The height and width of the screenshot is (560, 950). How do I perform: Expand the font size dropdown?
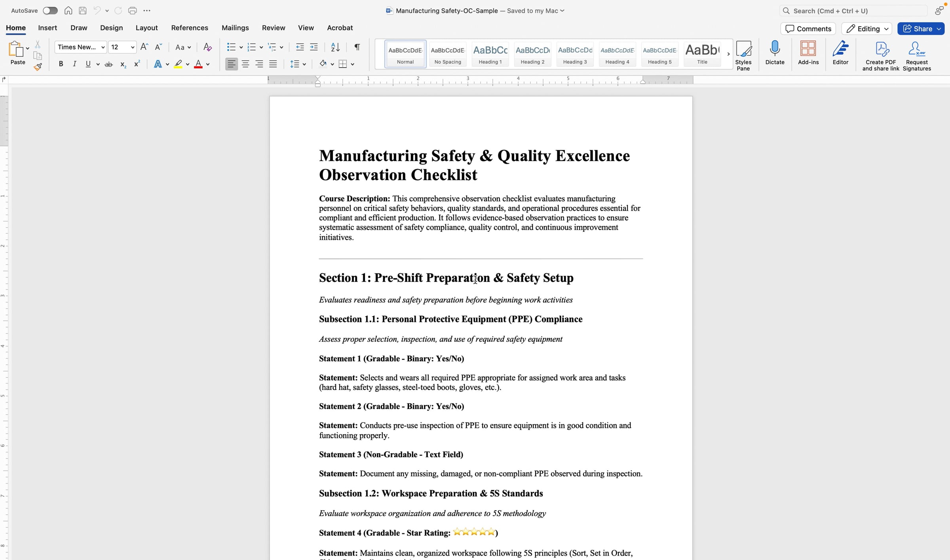[133, 47]
